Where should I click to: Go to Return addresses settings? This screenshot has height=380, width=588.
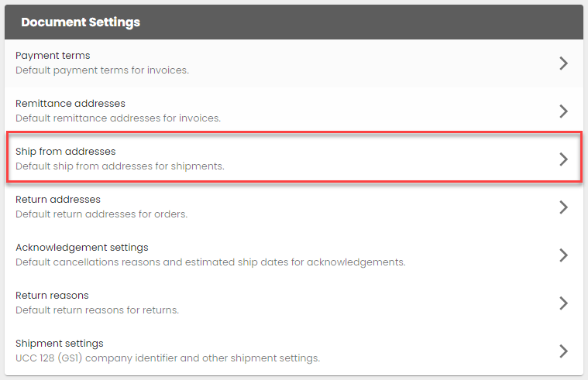(58, 200)
